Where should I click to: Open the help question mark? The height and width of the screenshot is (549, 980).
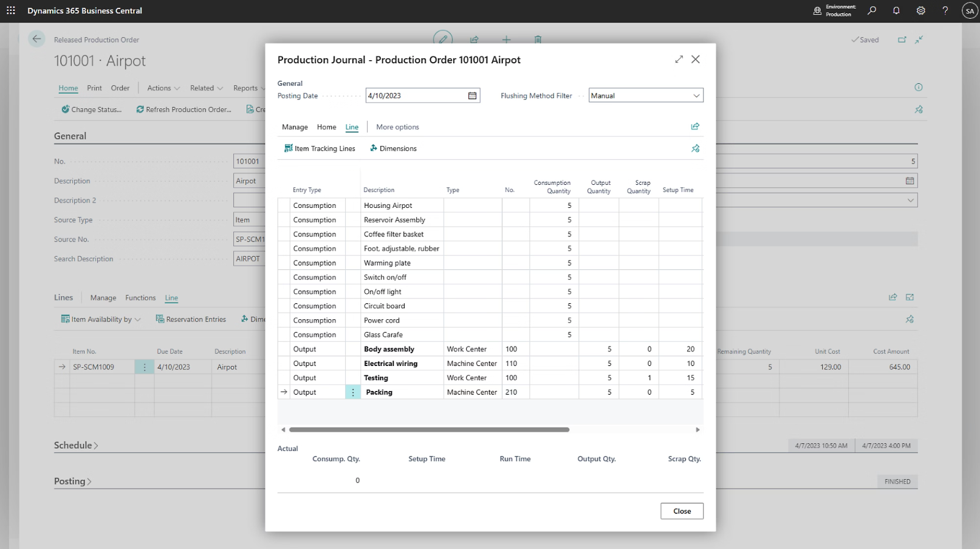(945, 10)
